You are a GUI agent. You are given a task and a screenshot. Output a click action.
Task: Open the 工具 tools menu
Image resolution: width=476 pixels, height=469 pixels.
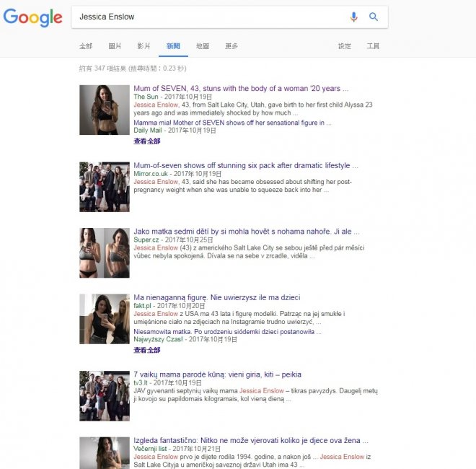373,46
